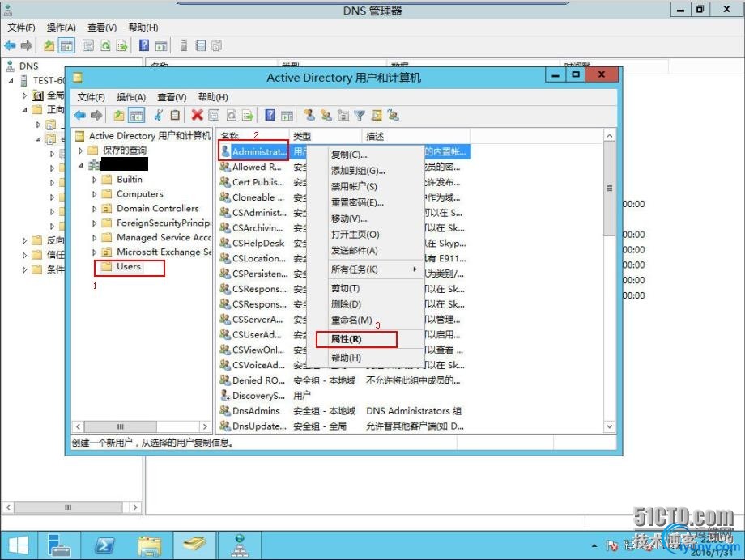This screenshot has height=560, width=745.
Task: Open 操作(A) menu in Active Directory window
Action: pos(130,97)
